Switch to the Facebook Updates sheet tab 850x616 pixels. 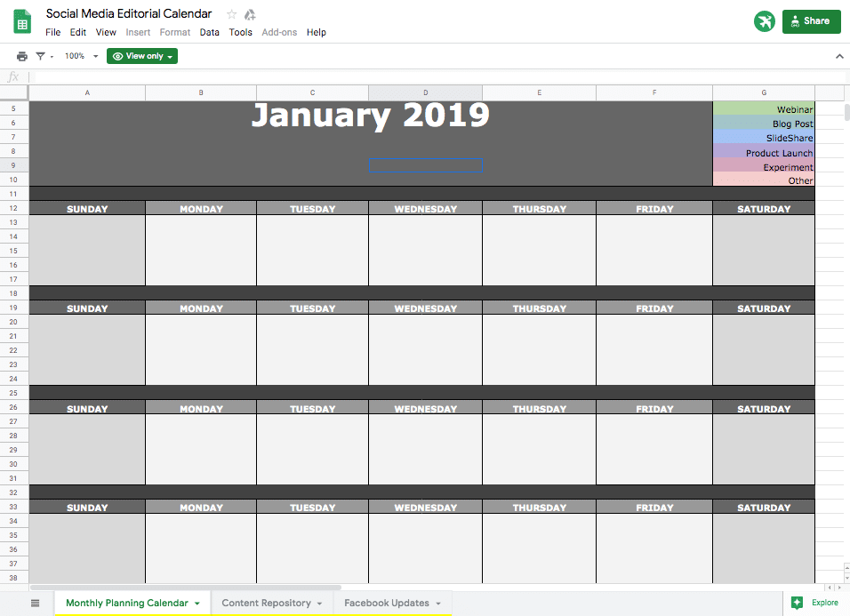tap(386, 603)
